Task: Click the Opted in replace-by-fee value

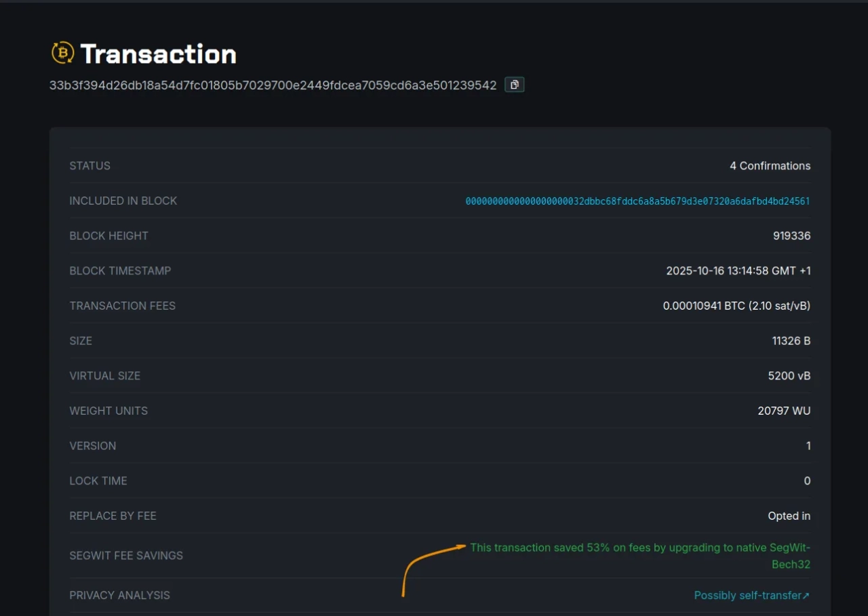Action: pos(789,516)
